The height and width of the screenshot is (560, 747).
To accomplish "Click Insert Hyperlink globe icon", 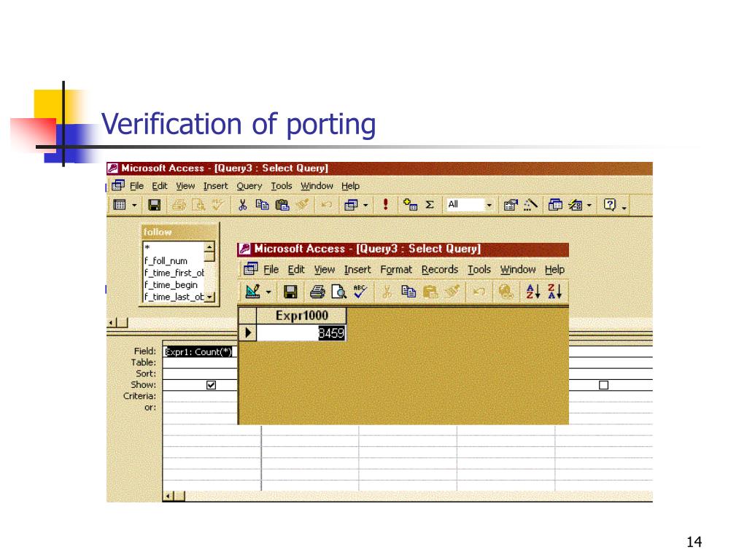I will 506,292.
